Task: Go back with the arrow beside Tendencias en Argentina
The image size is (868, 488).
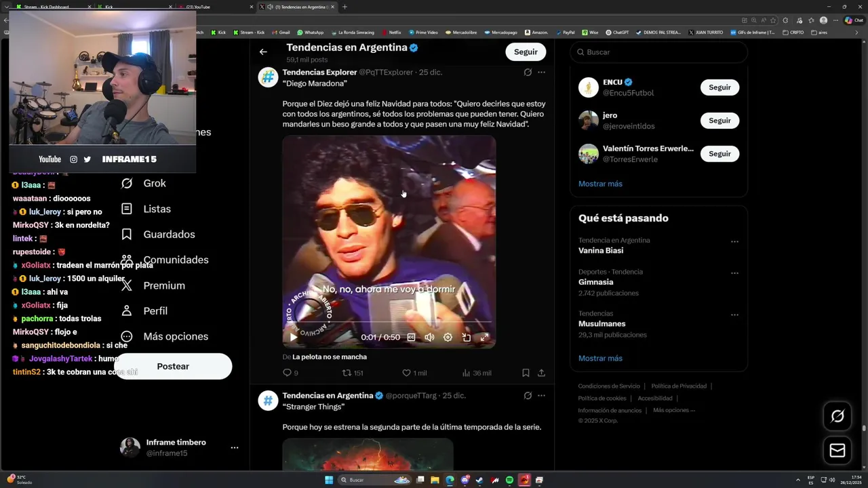Action: (263, 52)
